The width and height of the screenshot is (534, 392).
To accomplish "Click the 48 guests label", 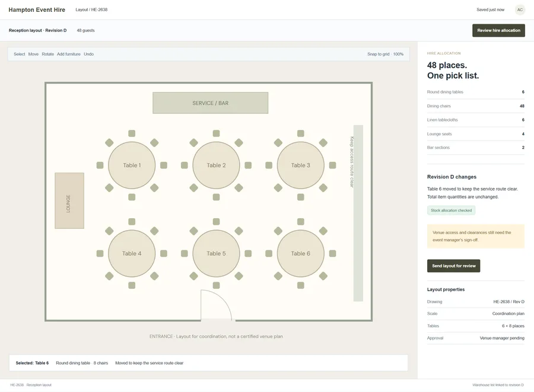I will (x=85, y=30).
